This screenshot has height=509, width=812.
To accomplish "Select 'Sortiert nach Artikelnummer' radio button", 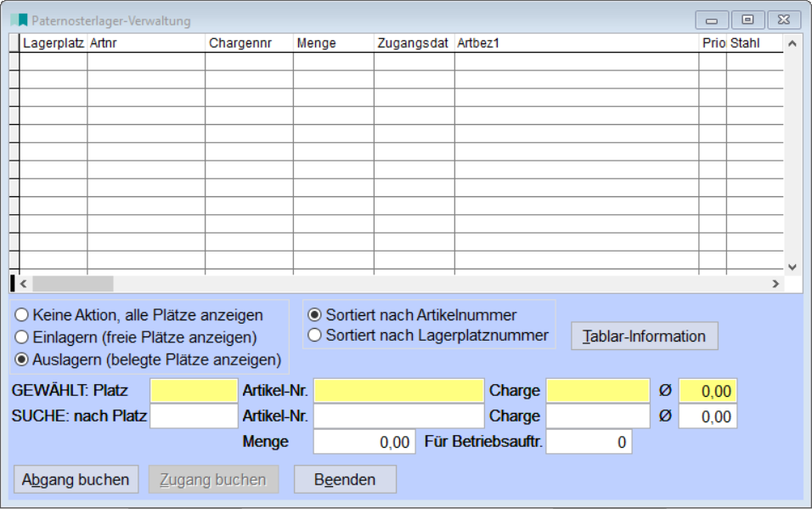I will pos(315,315).
